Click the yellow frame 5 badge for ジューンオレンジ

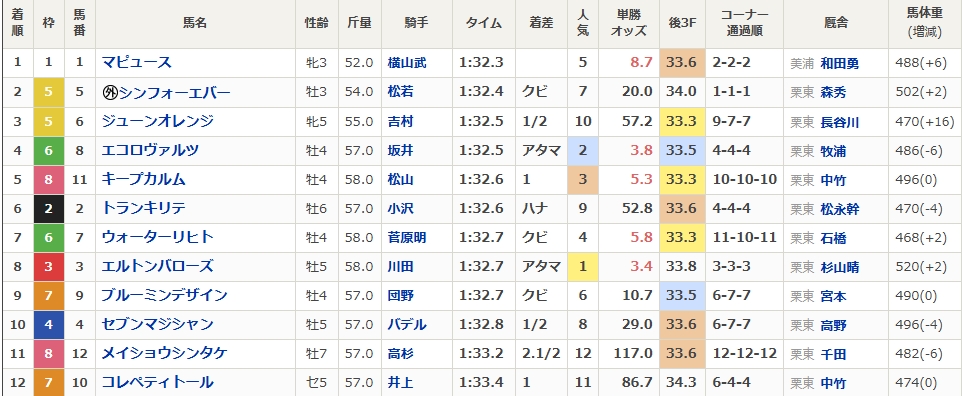pos(49,122)
